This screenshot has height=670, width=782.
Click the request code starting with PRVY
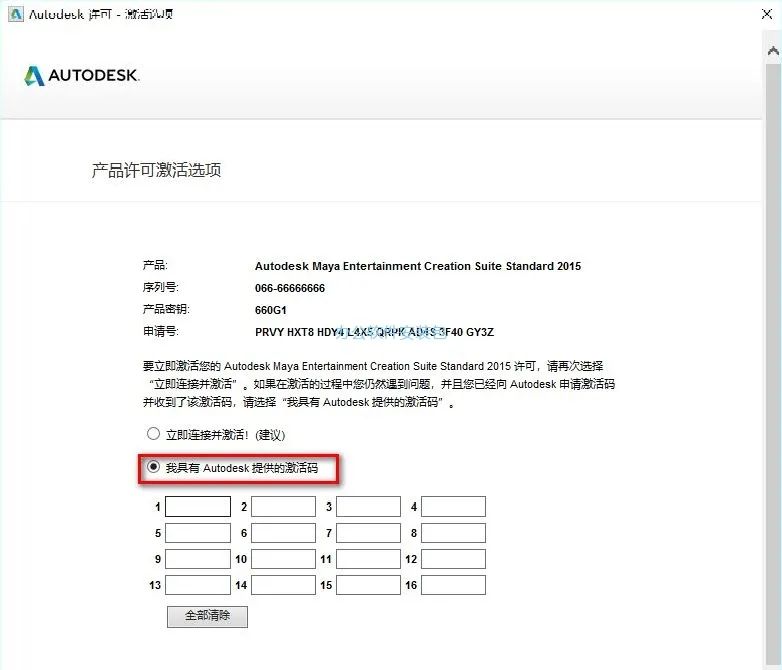(375, 332)
